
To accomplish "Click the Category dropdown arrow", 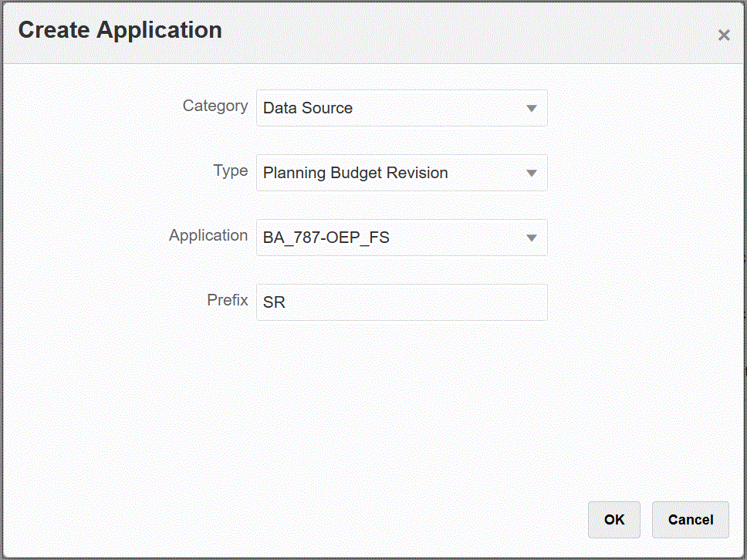I will tap(531, 108).
